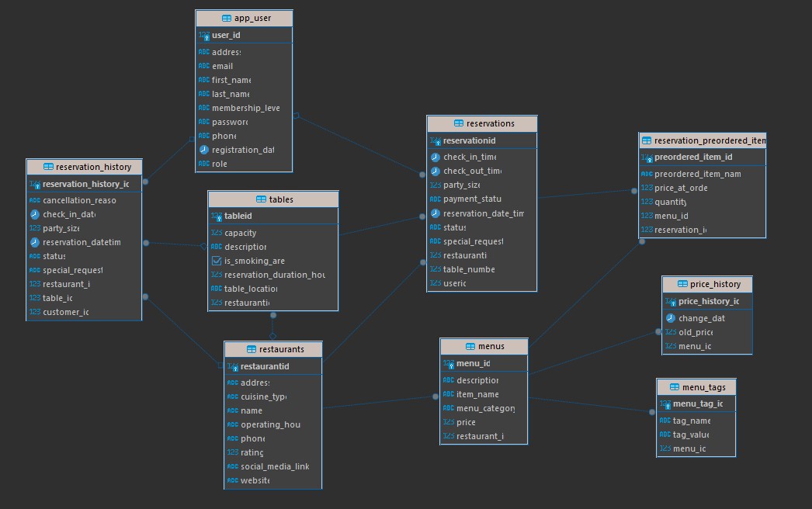Select the cancellation_reason column
The height and width of the screenshot is (509, 812).
(79, 200)
